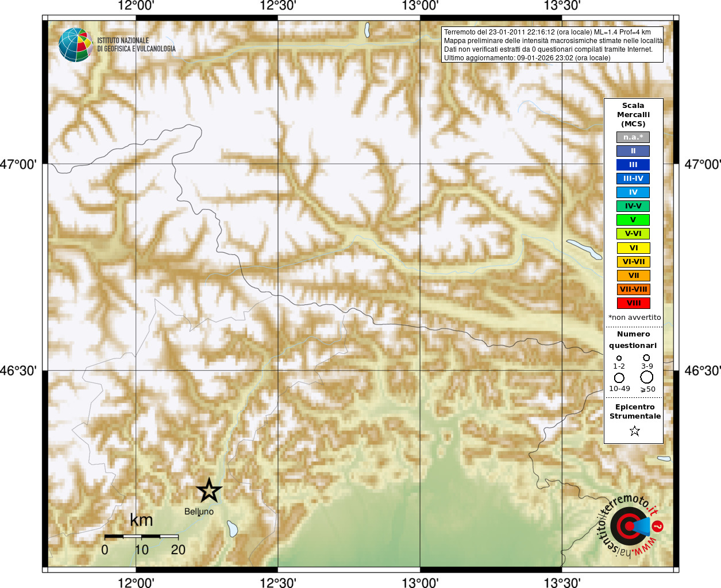Select the dark blue III swatch
721x588 pixels.
click(x=633, y=165)
